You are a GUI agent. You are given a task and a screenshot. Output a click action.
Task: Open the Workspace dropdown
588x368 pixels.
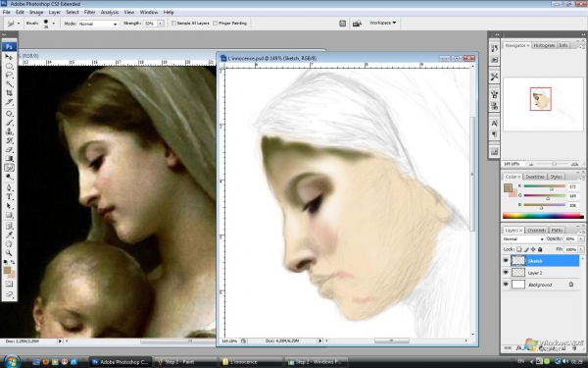382,23
